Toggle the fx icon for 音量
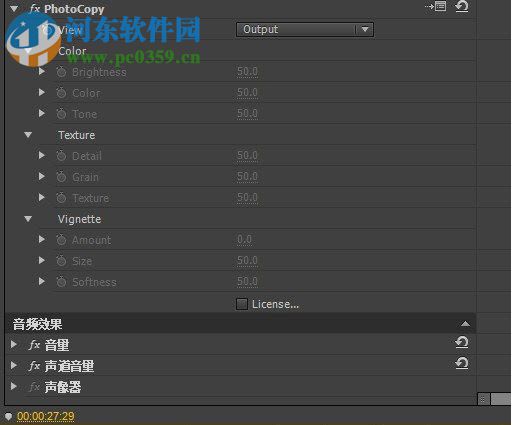 pos(35,344)
